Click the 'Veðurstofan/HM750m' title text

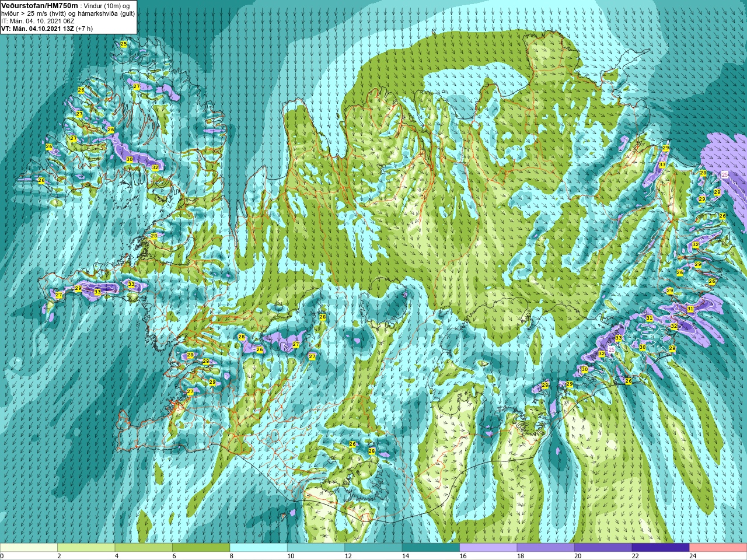pos(39,5)
